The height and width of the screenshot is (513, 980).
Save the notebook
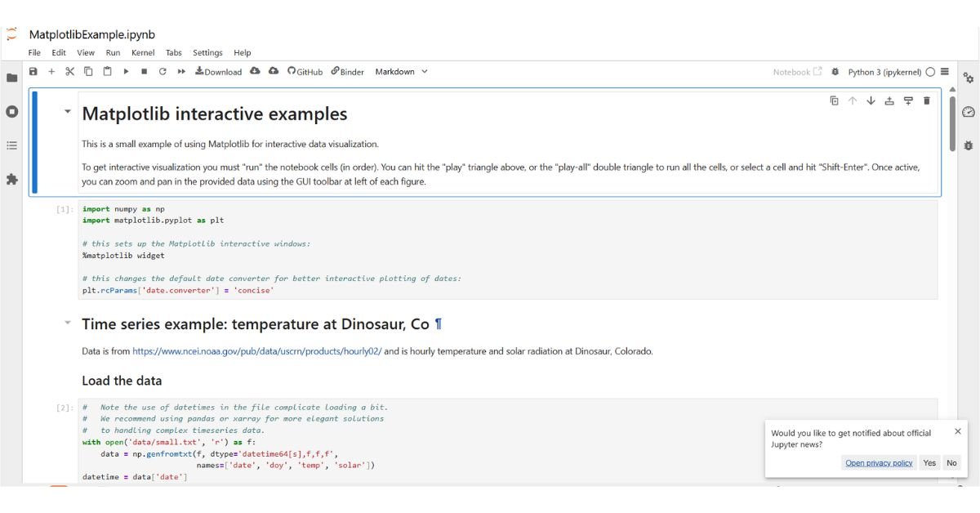(x=33, y=72)
